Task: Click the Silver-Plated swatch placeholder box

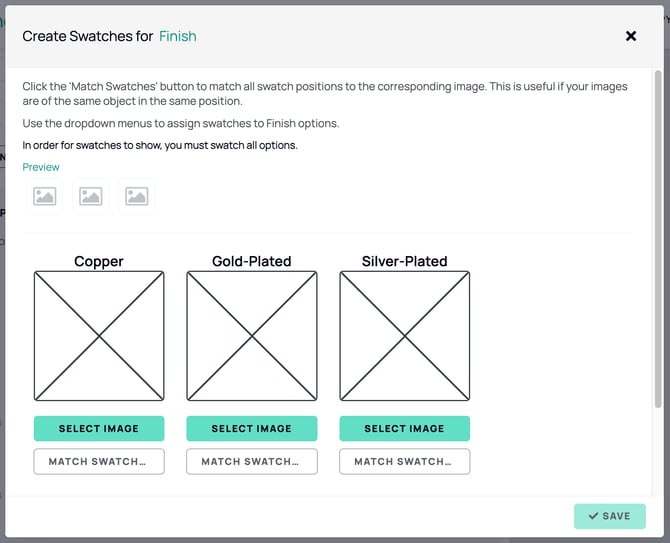Action: coord(405,336)
